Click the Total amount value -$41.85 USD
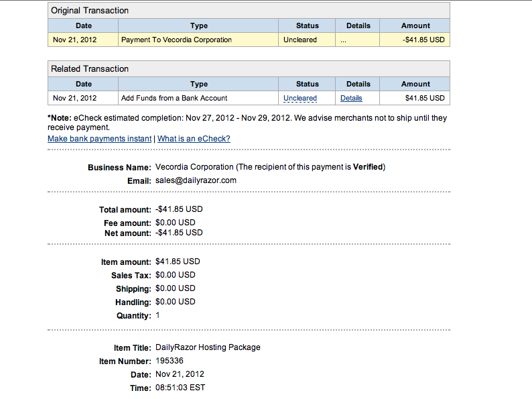The height and width of the screenshot is (399, 532). coord(179,209)
